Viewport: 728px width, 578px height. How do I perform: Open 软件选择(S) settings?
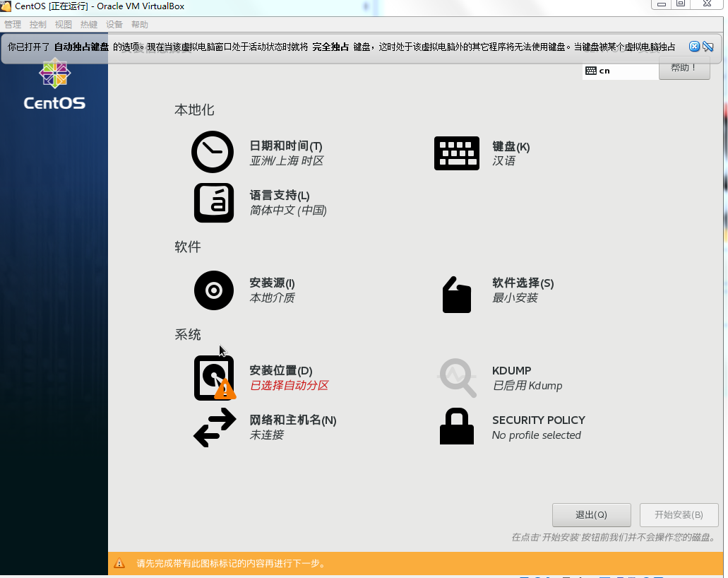click(x=523, y=283)
